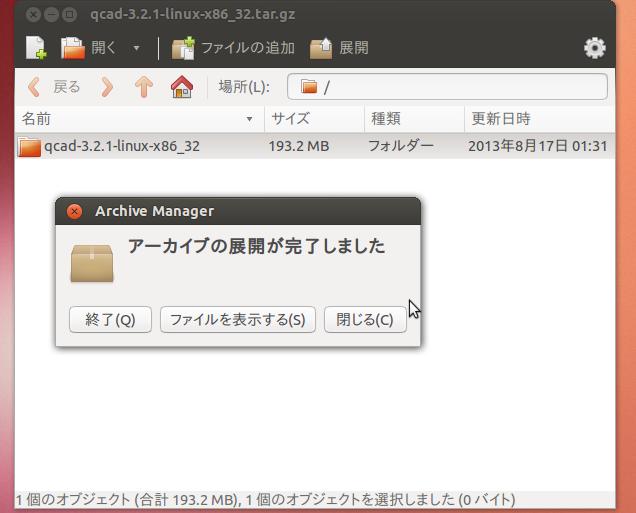
Task: Click the status bar object summary text
Action: point(266,500)
